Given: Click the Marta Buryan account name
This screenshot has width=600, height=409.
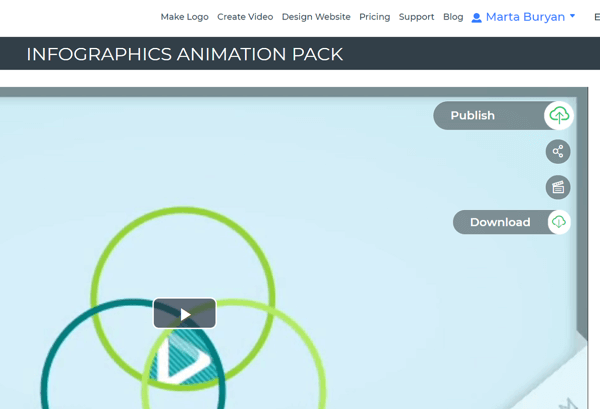Looking at the screenshot, I should pos(525,17).
